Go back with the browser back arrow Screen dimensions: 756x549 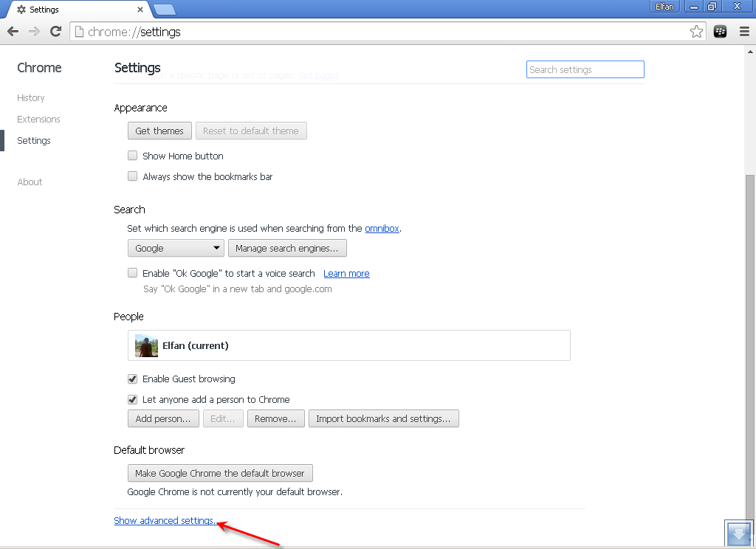tap(13, 32)
